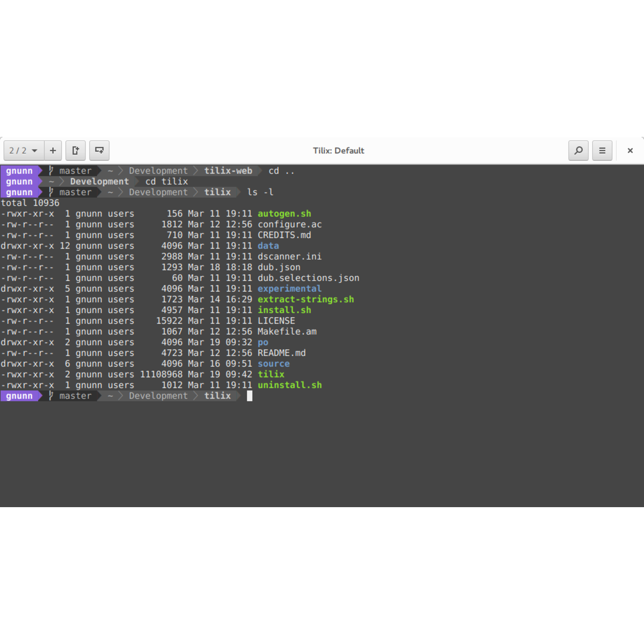Click the Makefile.am file name
644x644 pixels.
[287, 332]
